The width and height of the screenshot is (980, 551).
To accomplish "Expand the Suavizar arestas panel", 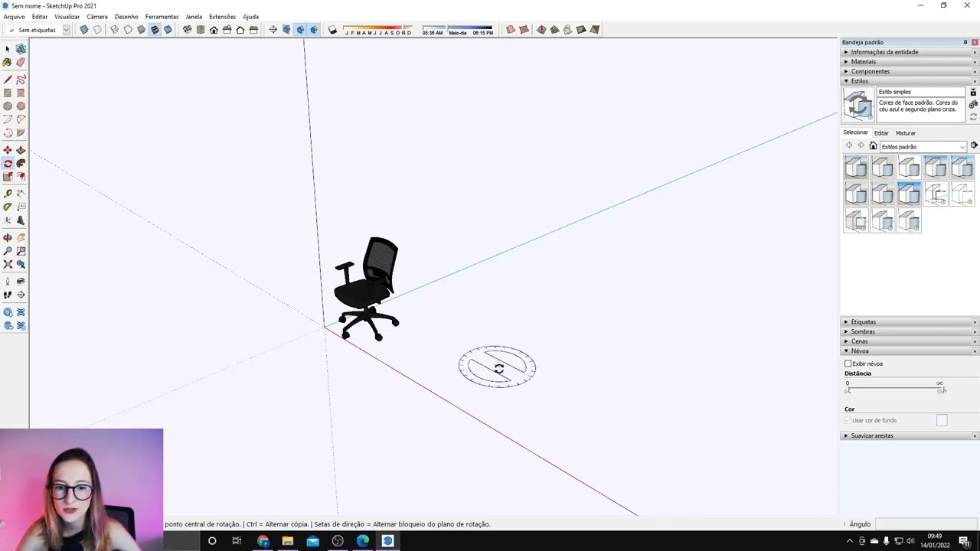I will 910,435.
